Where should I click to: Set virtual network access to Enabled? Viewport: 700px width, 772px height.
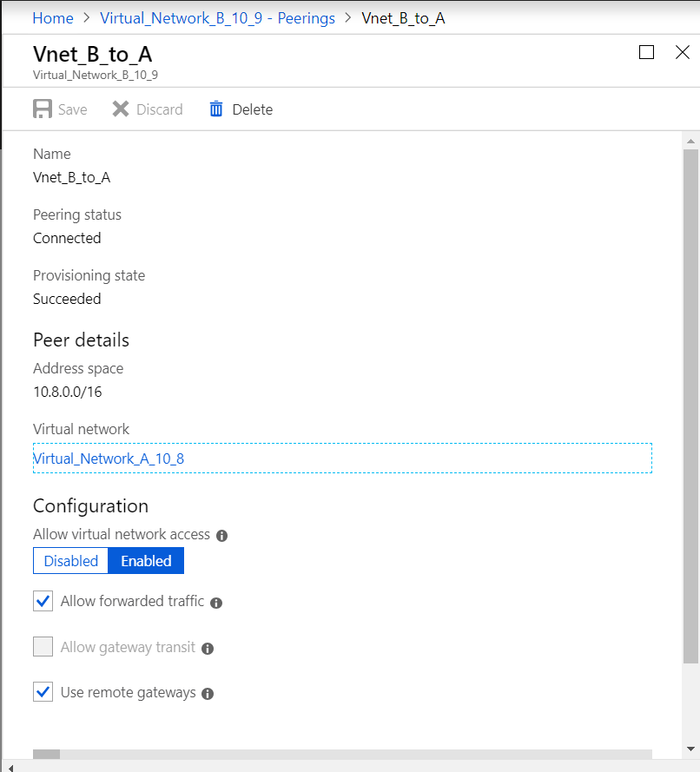click(146, 561)
